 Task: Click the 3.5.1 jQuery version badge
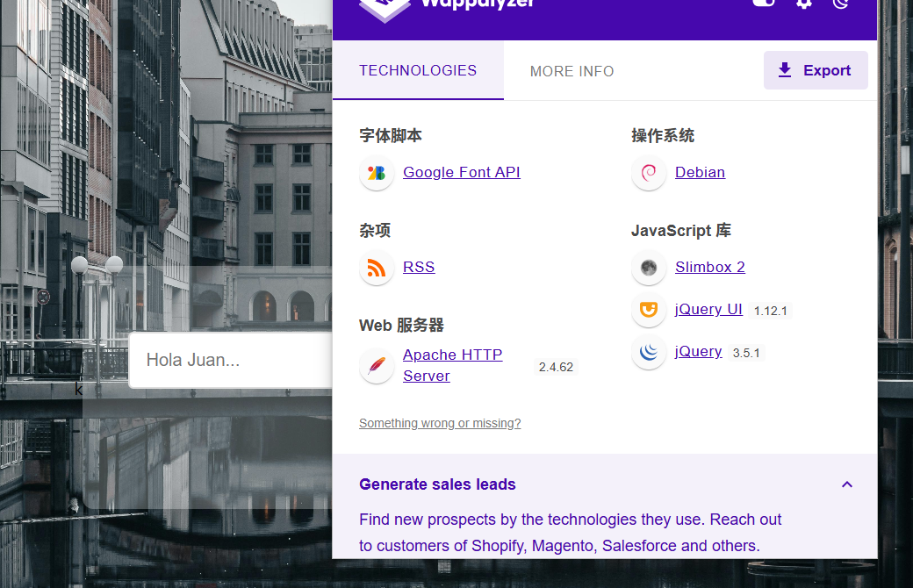[746, 353]
